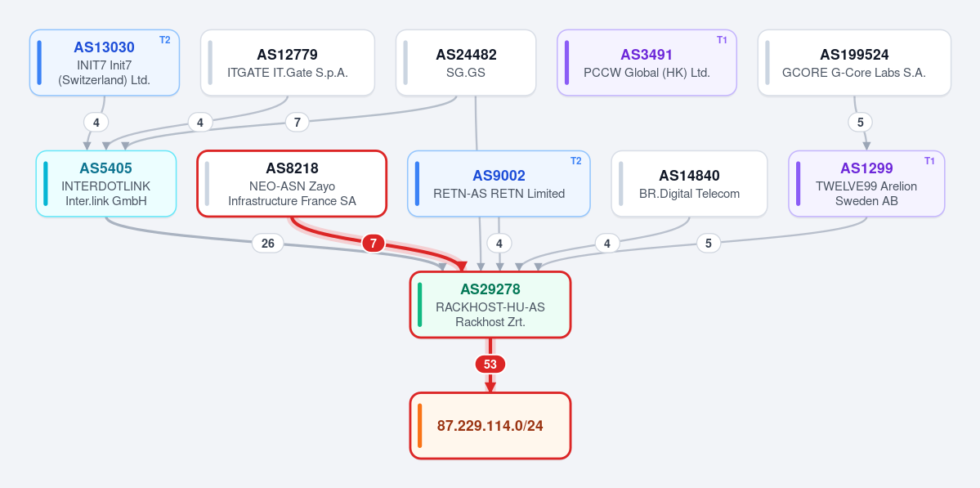Open the AS9002 RETN Limited node
The height and width of the screenshot is (488, 980).
(x=499, y=184)
